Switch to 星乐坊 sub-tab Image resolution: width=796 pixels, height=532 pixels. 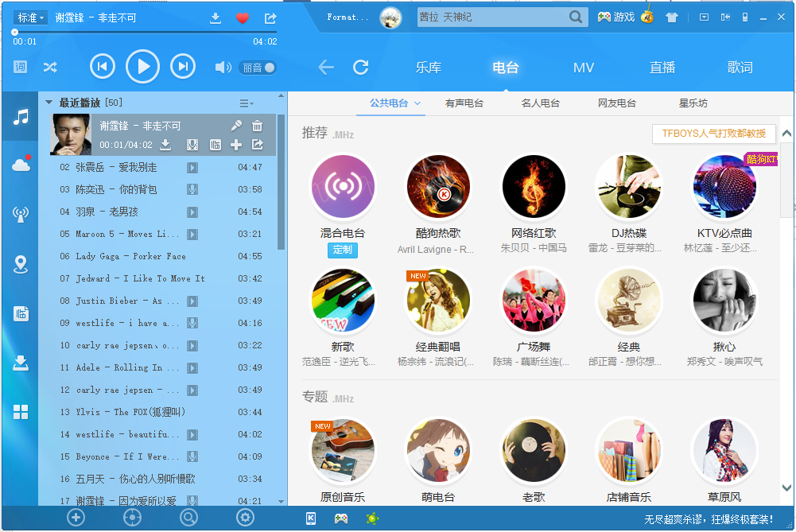tap(693, 103)
